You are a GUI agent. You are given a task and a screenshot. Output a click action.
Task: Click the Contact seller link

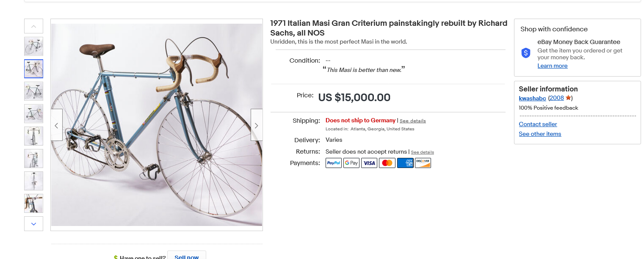click(x=538, y=124)
